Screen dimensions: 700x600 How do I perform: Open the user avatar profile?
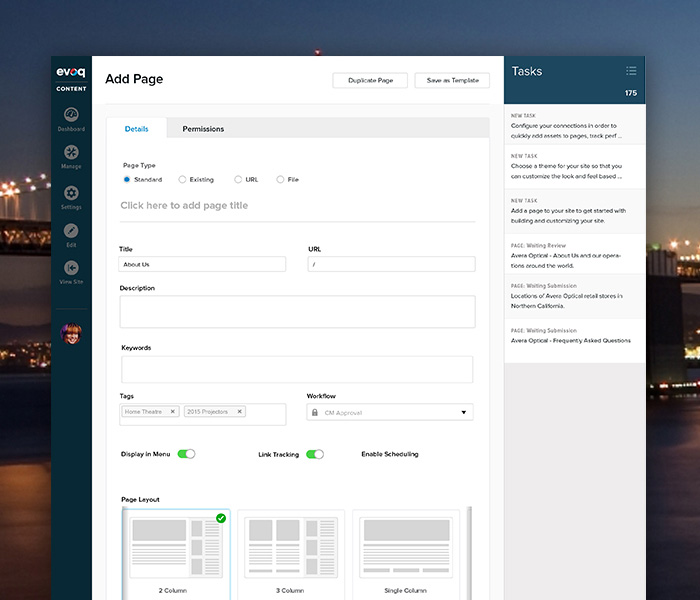click(71, 333)
